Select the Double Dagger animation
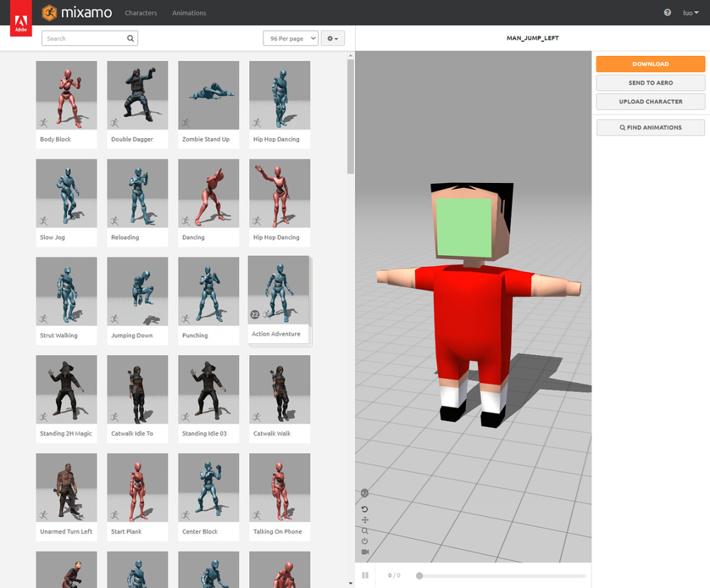 137,105
